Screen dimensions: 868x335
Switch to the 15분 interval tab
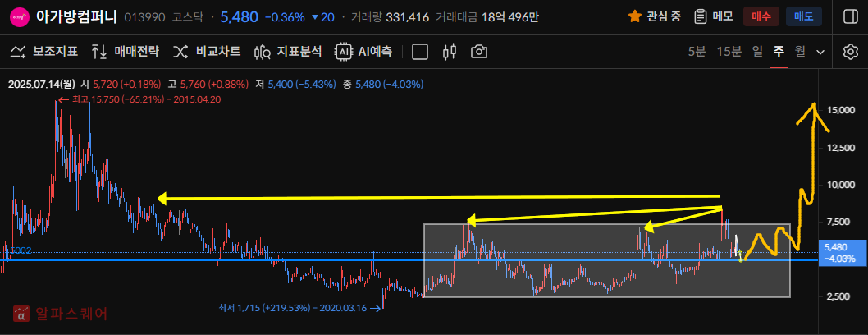[x=729, y=52]
